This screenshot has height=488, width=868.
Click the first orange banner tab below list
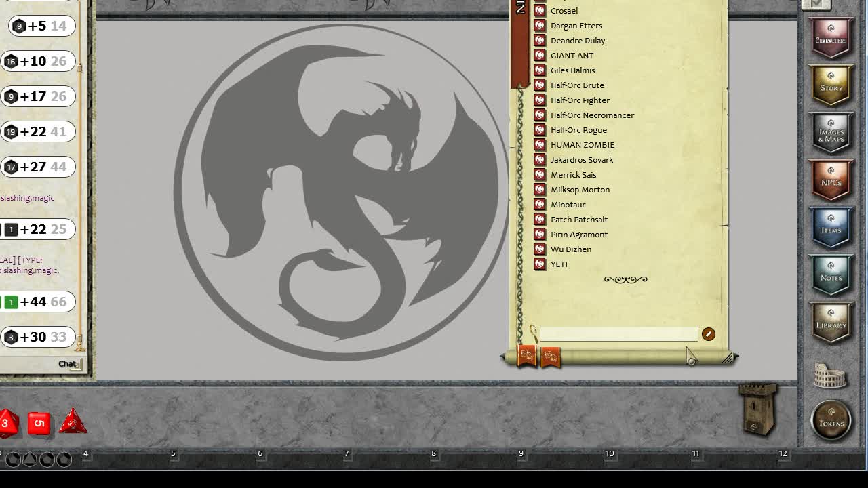pyautogui.click(x=526, y=357)
